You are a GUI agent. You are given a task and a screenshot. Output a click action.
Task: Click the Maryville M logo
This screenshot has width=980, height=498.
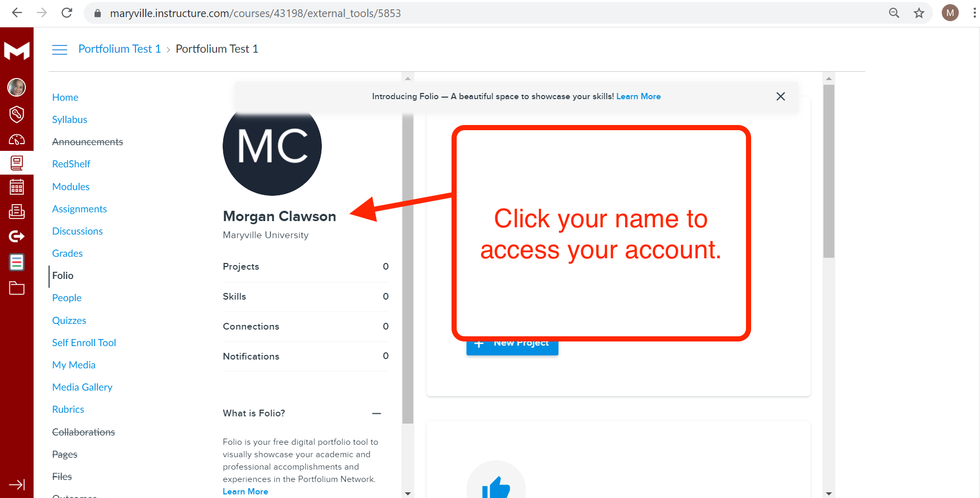tap(17, 51)
